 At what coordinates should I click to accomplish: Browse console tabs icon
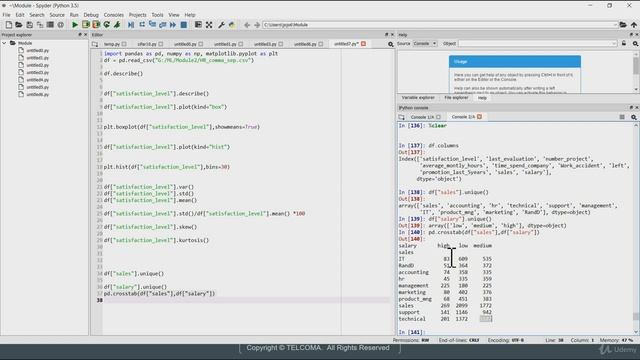[x=402, y=117]
